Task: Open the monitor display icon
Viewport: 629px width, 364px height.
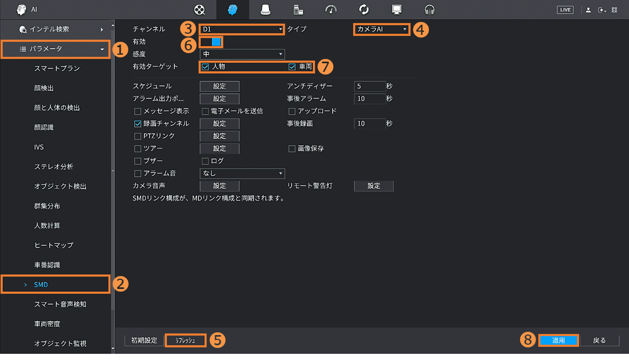Action: coord(397,10)
